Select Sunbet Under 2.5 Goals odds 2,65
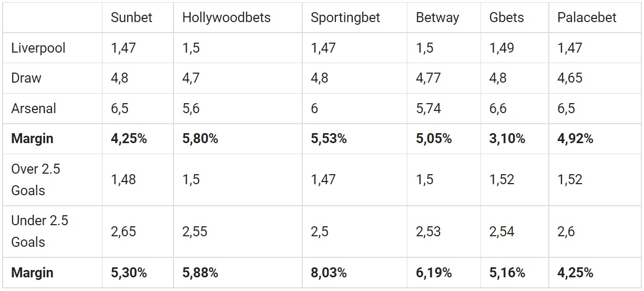 [123, 231]
